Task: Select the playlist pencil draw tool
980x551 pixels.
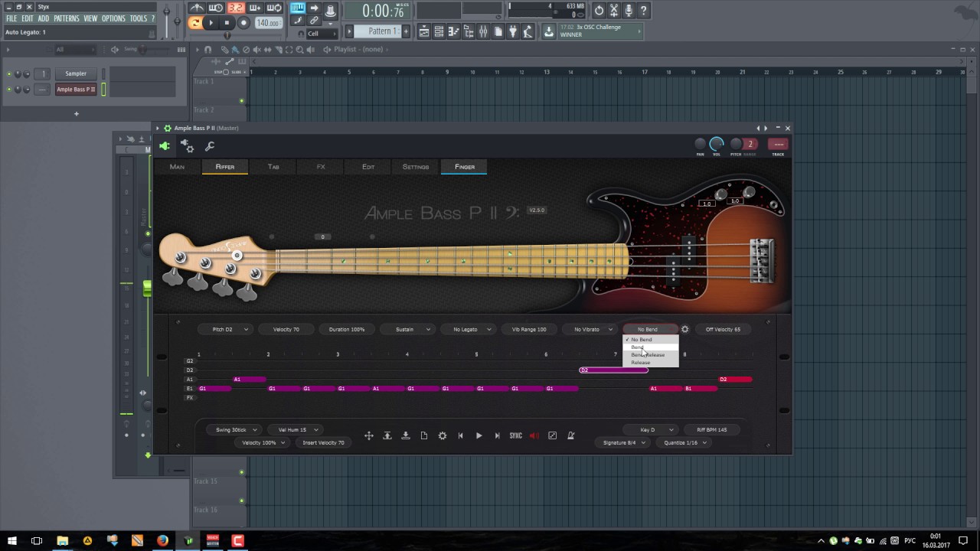Action: pos(225,50)
